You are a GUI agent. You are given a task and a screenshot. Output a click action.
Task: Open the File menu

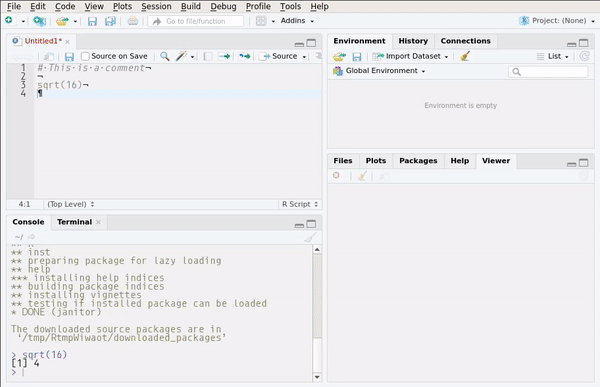14,7
